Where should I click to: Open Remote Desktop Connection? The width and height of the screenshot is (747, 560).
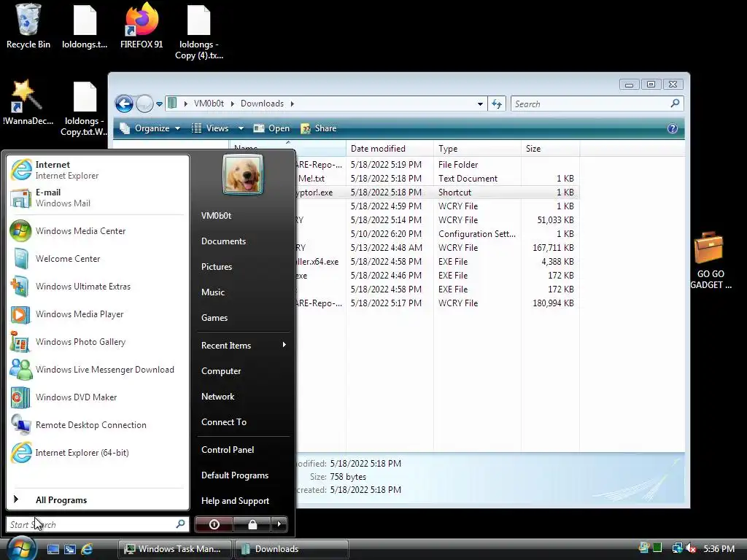point(98,425)
